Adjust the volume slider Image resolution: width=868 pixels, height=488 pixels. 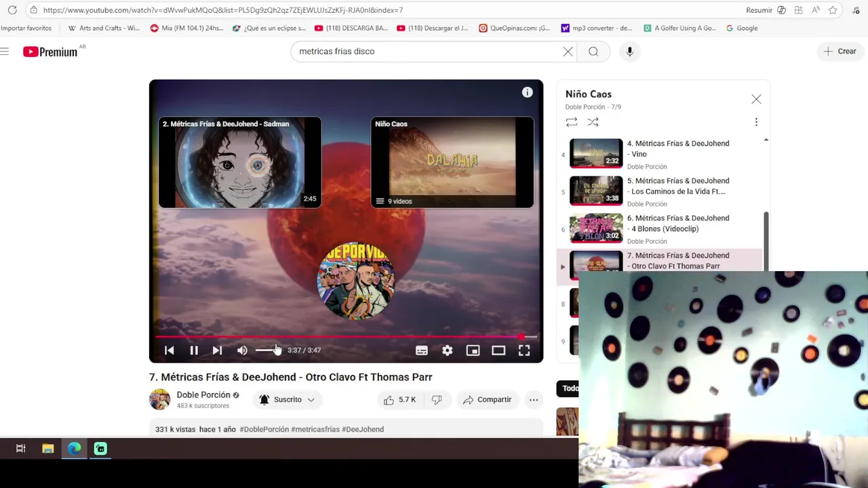pos(267,350)
